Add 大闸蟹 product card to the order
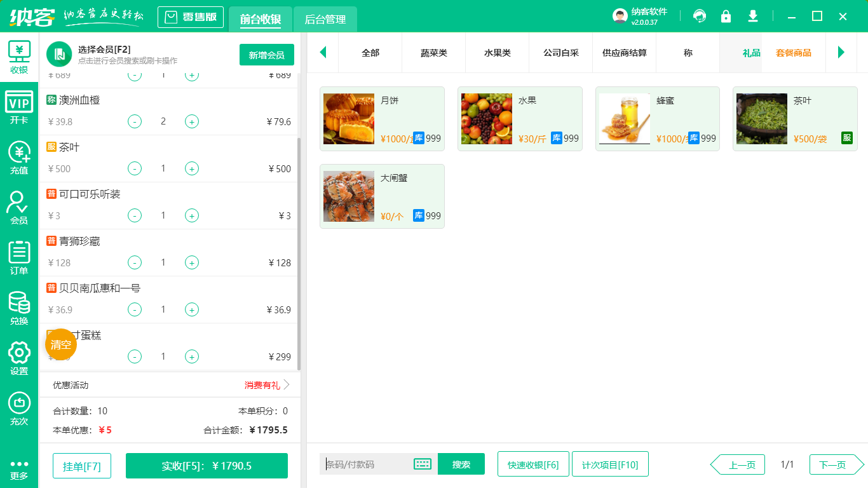Image resolution: width=868 pixels, height=488 pixels. click(x=382, y=196)
